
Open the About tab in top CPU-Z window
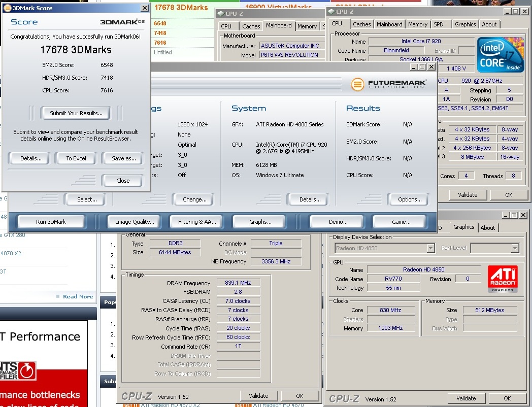489,24
